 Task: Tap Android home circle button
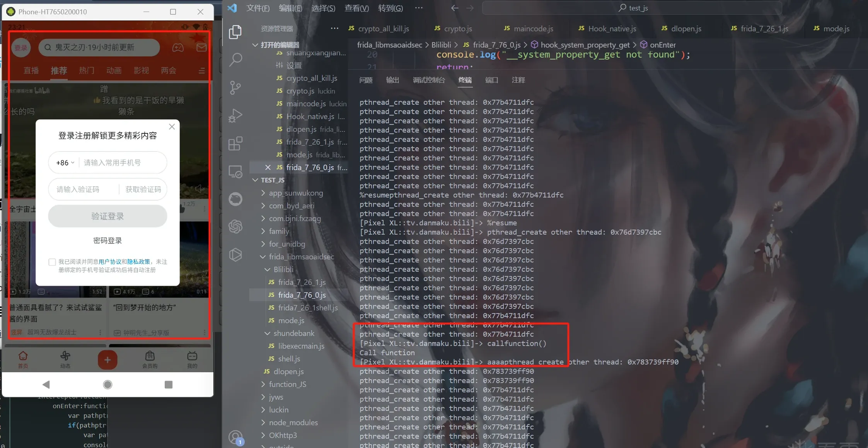108,384
